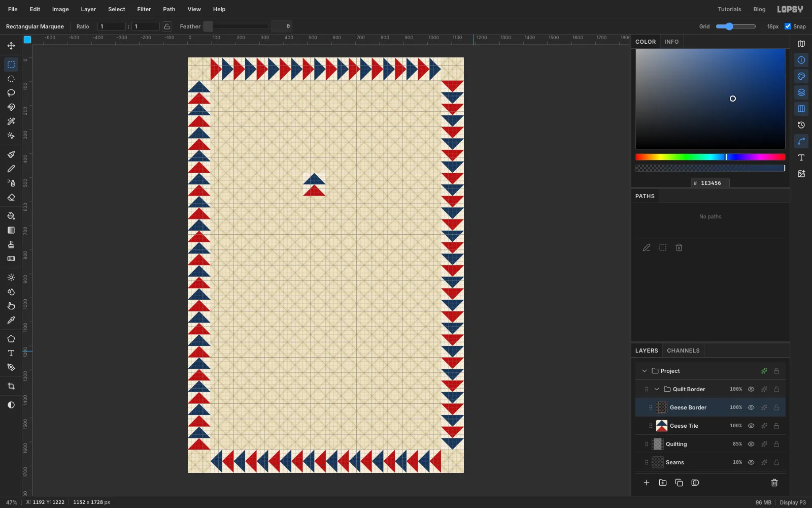Select the Paint Bucket tool

tap(11, 216)
